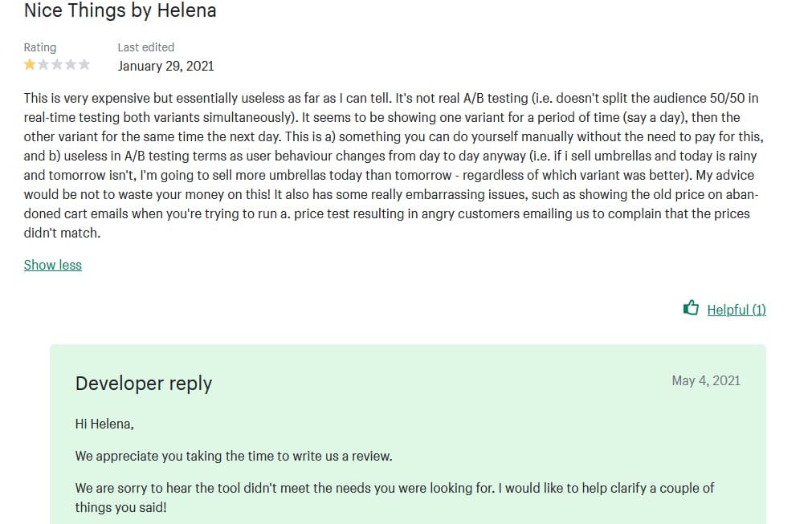Click the review's last line "didn't match."
812x524 pixels.
pyautogui.click(x=62, y=233)
